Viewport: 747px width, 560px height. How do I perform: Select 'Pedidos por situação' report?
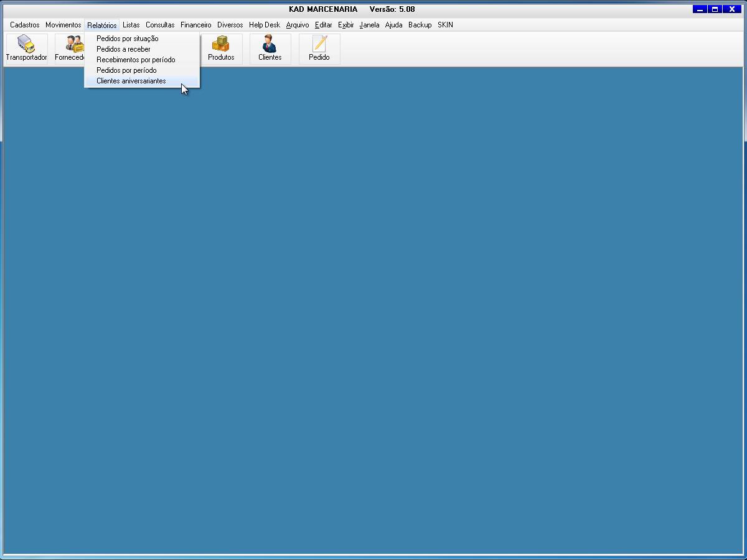(x=128, y=39)
